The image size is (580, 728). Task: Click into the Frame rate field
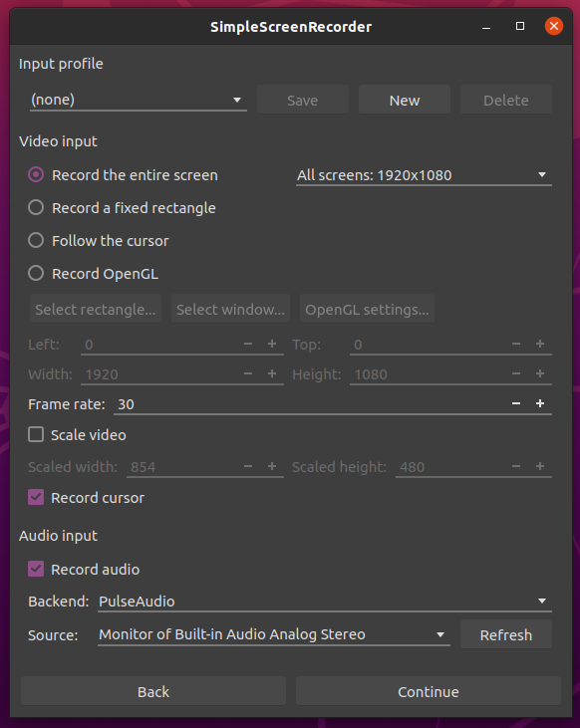click(311, 404)
